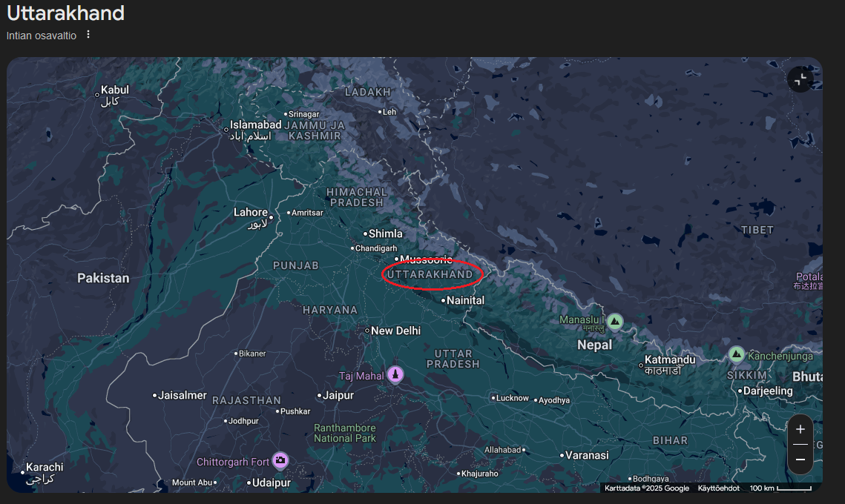Open the Käyttöehdot terms link
Screen dimensions: 845x504
[718, 488]
